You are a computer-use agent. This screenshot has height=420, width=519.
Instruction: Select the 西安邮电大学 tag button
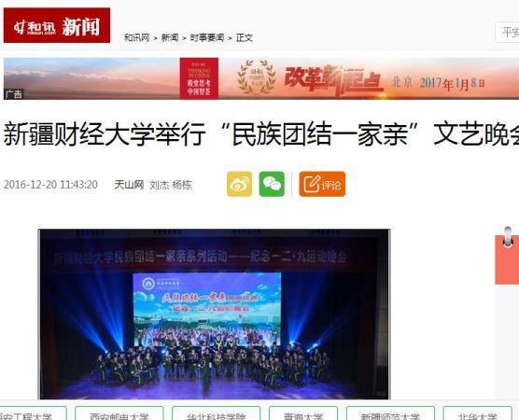click(x=119, y=413)
